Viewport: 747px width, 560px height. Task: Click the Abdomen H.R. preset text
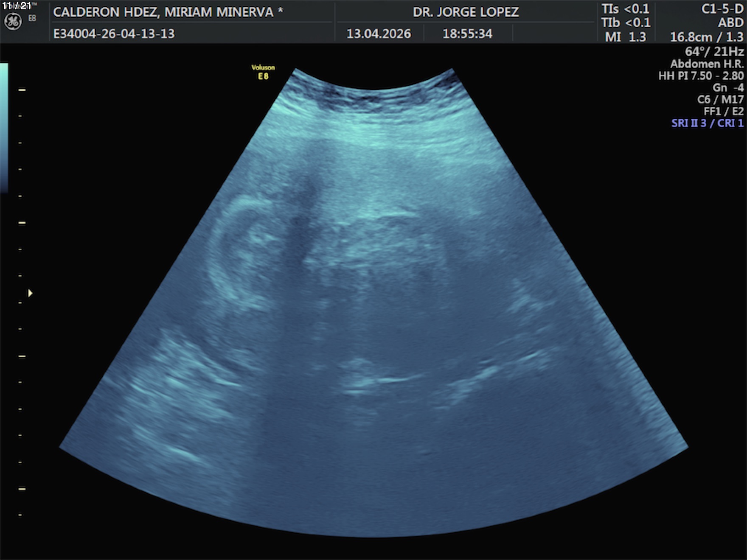click(707, 64)
